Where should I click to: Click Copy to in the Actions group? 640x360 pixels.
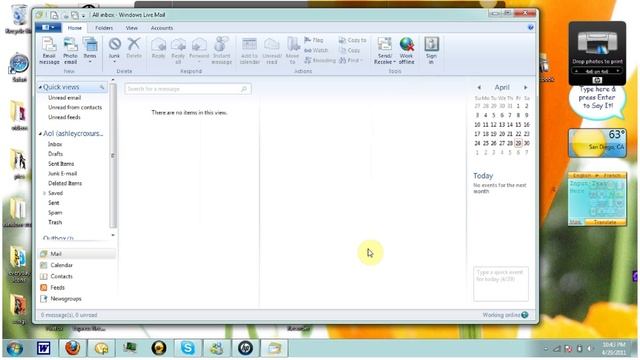[x=352, y=40]
